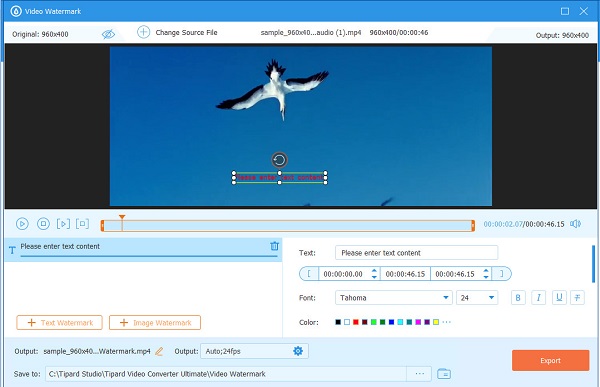
Task: Click the Change Source File plus icon
Action: point(143,32)
